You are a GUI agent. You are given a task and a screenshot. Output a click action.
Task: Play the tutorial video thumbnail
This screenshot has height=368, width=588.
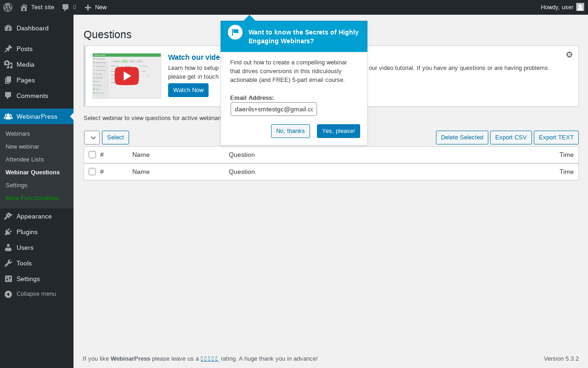(127, 76)
